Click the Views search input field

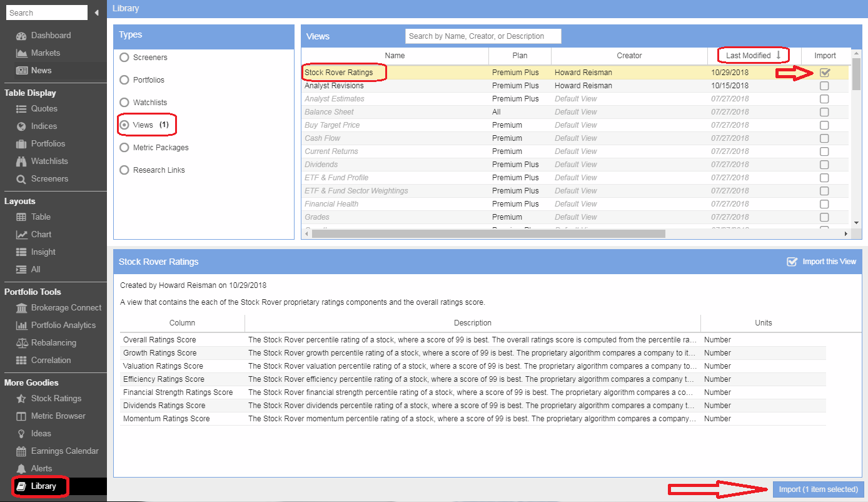coord(483,36)
